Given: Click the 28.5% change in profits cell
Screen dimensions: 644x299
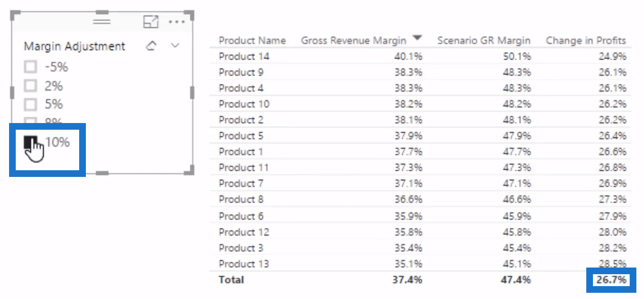Looking at the screenshot, I should (613, 264).
